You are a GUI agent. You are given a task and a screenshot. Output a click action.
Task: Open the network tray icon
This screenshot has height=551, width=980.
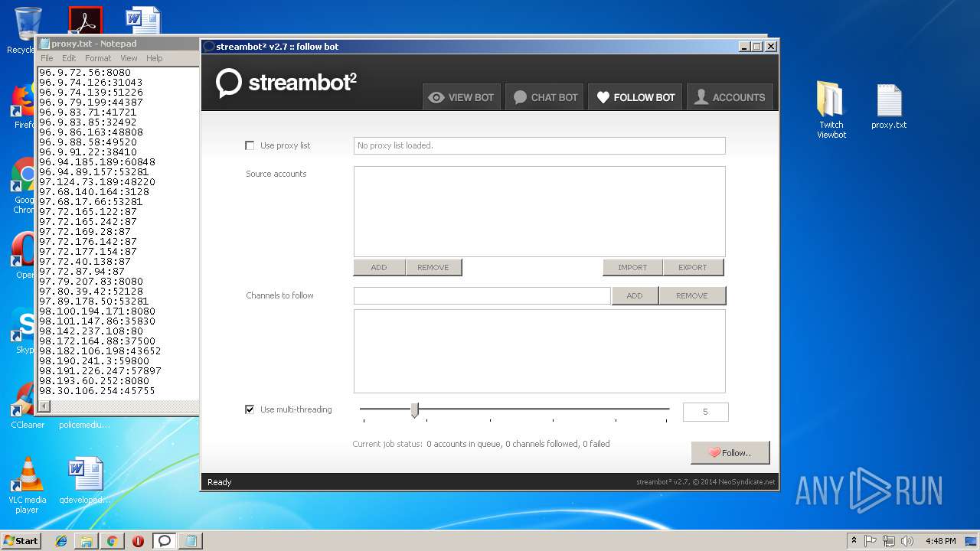point(889,540)
